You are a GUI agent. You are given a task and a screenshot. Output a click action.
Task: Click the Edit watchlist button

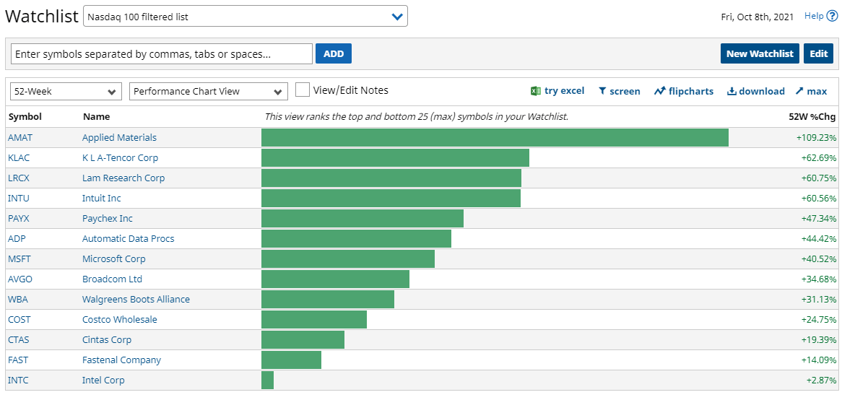[x=818, y=53]
